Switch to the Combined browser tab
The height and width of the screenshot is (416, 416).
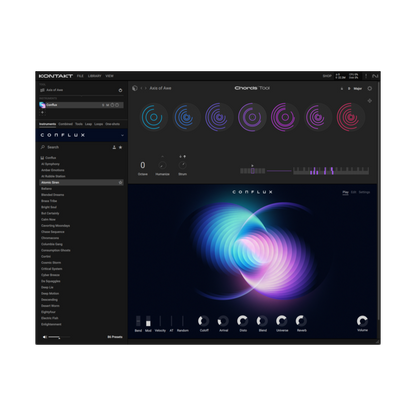coord(65,124)
